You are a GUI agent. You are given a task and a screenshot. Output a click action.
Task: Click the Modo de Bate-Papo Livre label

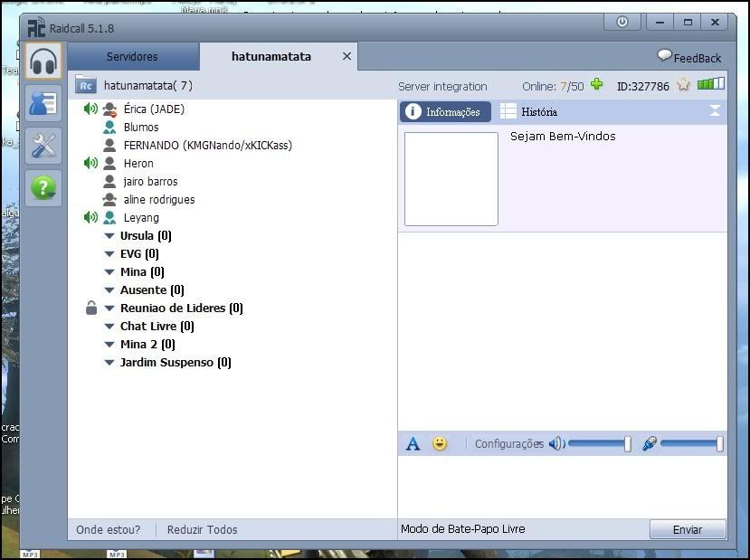[x=463, y=529]
